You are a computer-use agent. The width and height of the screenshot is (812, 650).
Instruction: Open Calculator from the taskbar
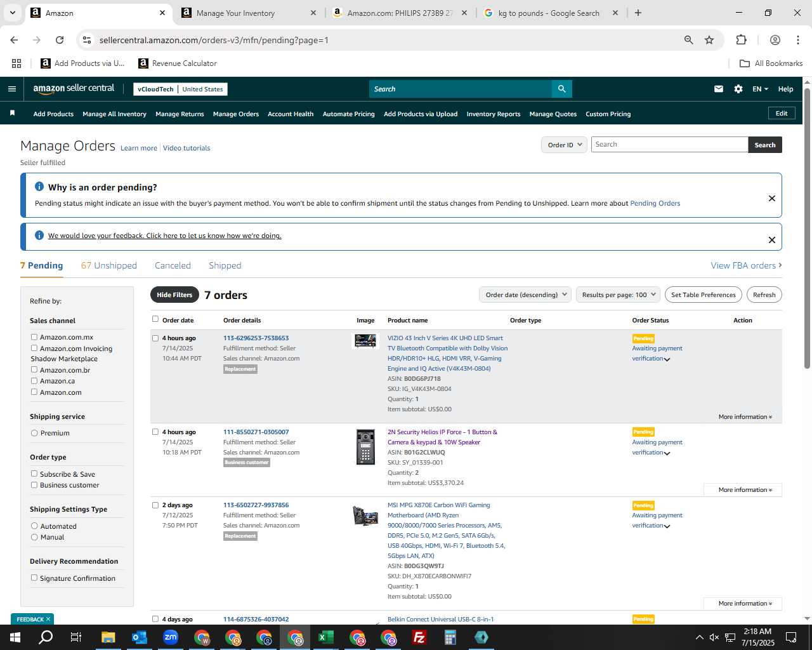coord(450,637)
